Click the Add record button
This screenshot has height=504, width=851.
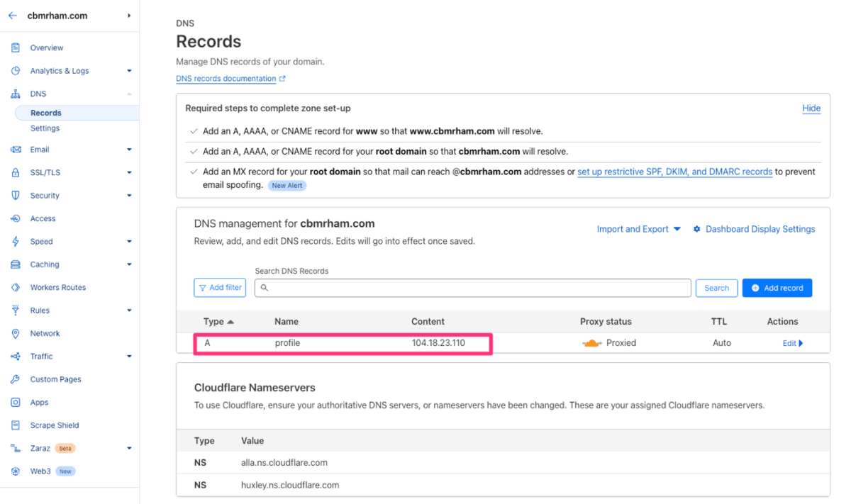click(777, 288)
